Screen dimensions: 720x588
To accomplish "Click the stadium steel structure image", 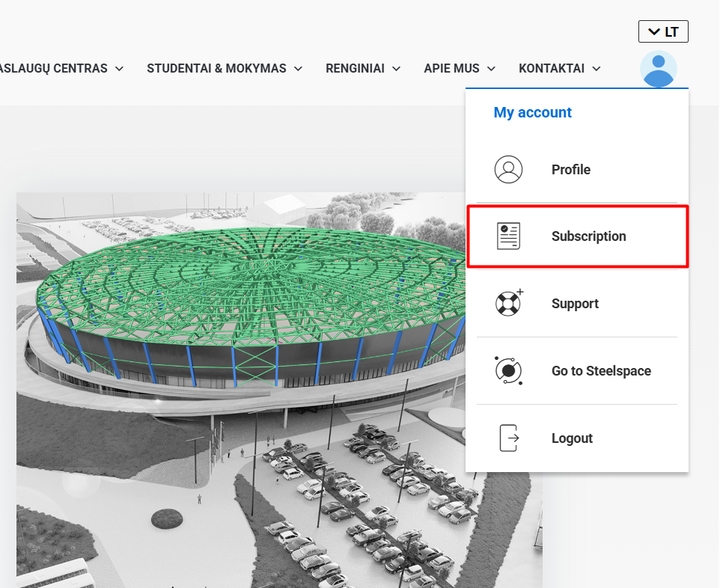I will point(240,391).
